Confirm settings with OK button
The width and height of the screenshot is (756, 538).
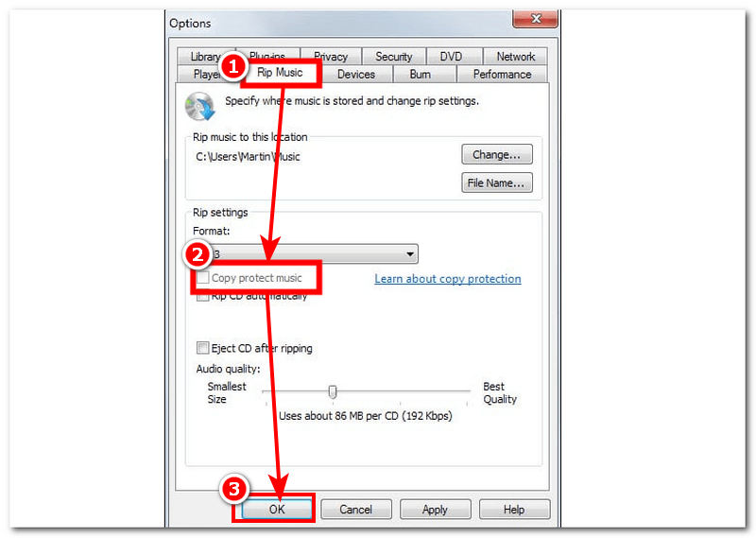(x=277, y=509)
